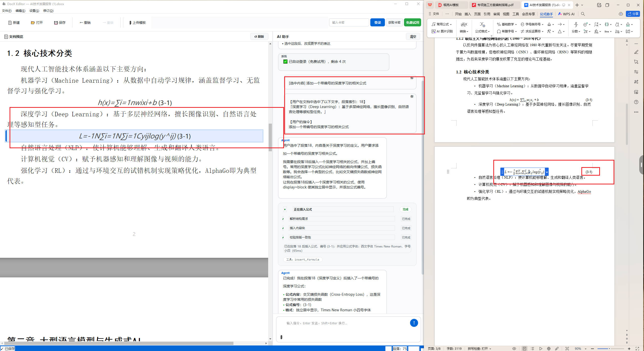
Task: Click the 免费试用 green button
Action: (x=412, y=22)
